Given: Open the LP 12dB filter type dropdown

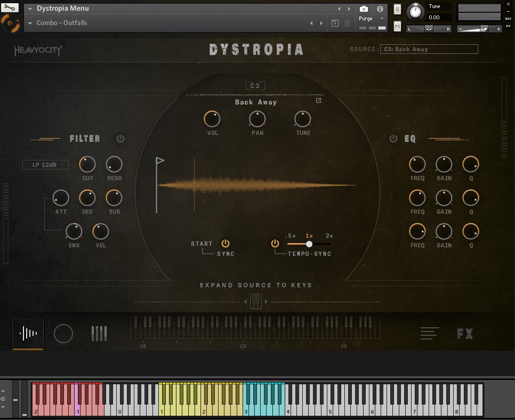Looking at the screenshot, I should [45, 165].
